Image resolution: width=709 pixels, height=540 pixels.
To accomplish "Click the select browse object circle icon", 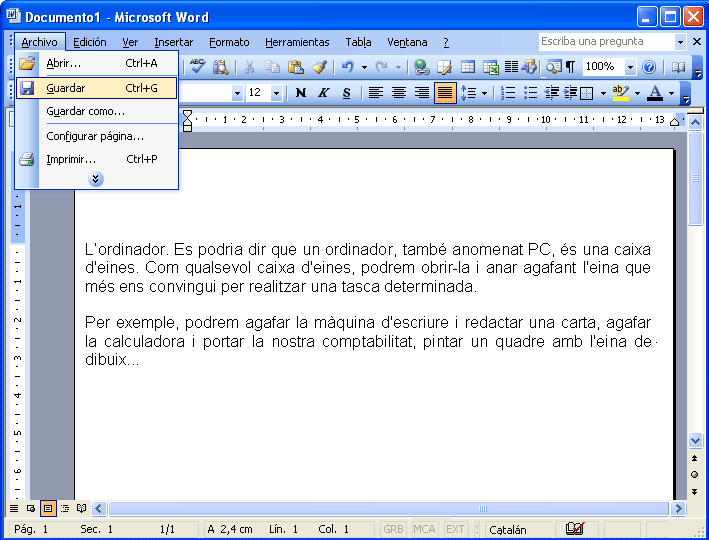I will pos(695,474).
